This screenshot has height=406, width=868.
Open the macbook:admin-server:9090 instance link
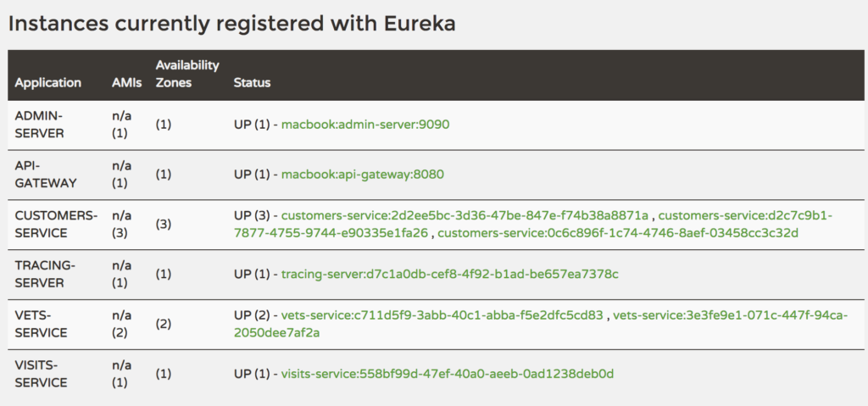pos(364,125)
